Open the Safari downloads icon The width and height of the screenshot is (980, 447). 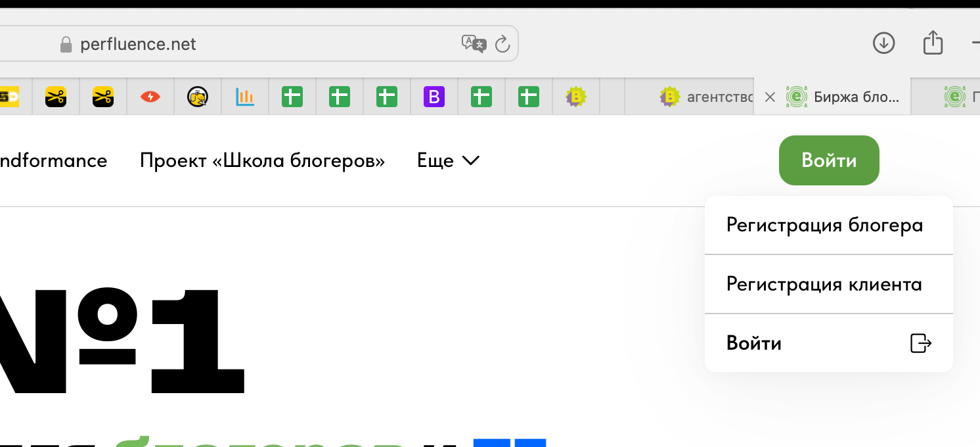(x=883, y=43)
